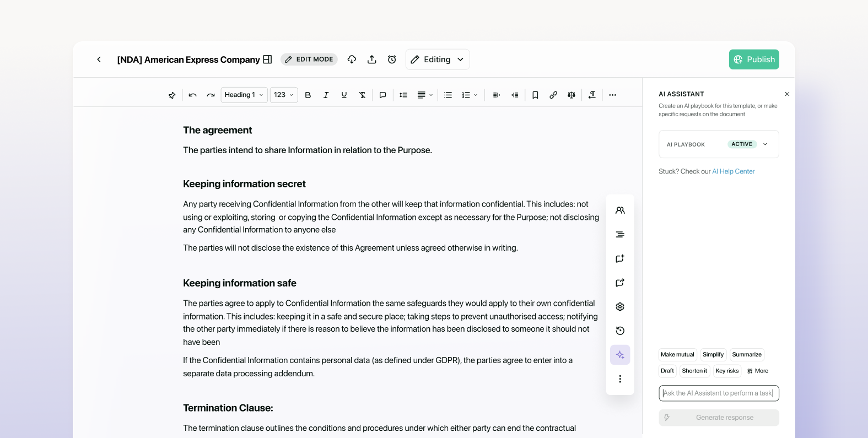Click the pin icon in the toolbar
This screenshot has height=438, width=868.
(x=172, y=95)
